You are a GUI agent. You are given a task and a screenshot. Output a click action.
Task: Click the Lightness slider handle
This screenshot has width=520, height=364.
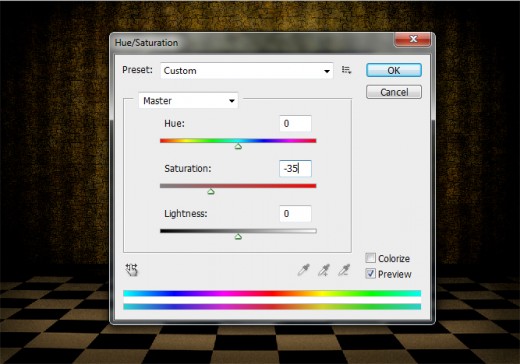[238, 237]
